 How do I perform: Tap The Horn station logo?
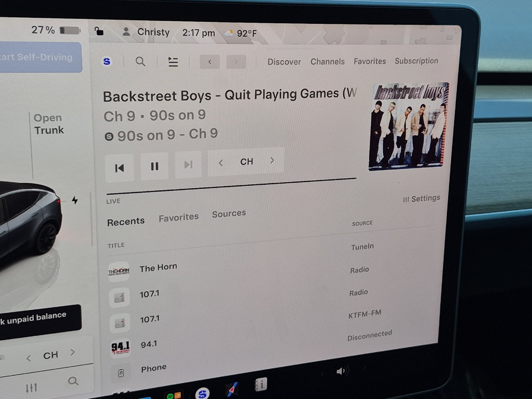click(119, 272)
